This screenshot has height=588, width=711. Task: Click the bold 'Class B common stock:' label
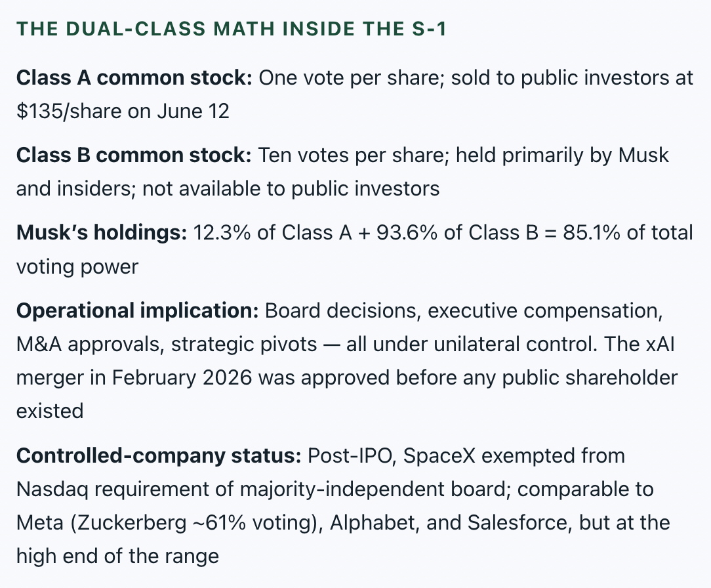click(134, 156)
